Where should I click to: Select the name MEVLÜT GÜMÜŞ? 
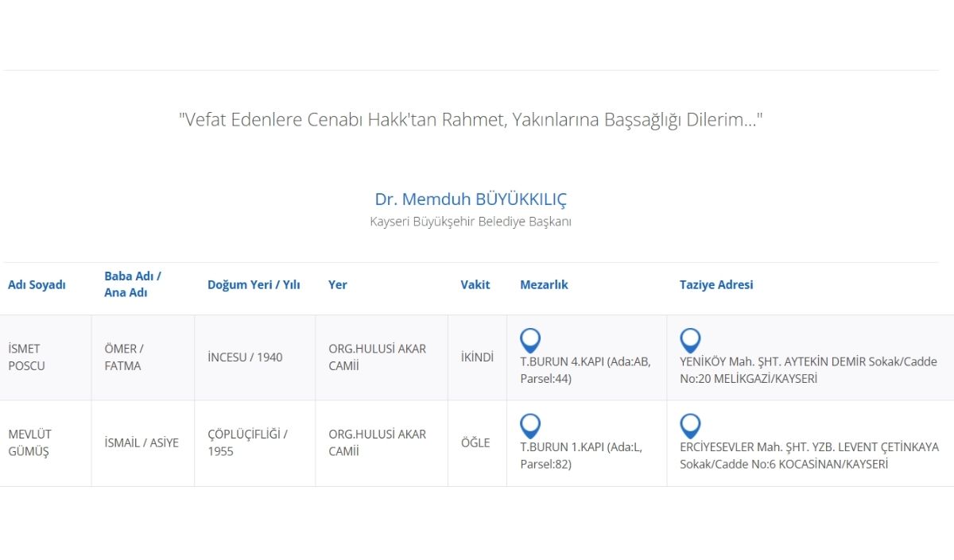(29, 443)
